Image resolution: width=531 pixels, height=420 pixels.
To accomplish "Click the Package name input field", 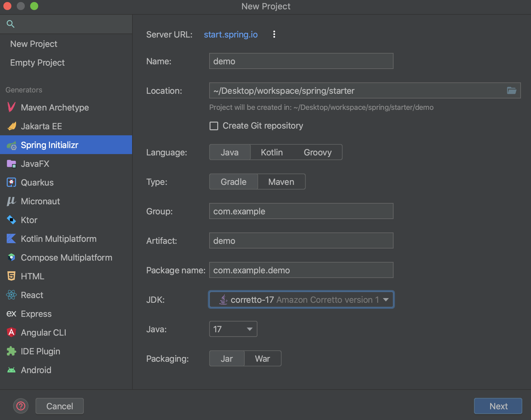I will pos(301,270).
